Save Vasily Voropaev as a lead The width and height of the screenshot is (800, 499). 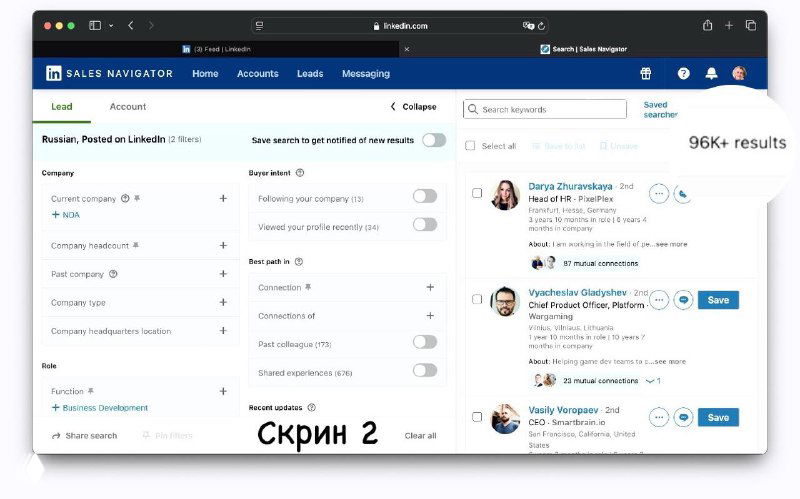click(x=718, y=417)
